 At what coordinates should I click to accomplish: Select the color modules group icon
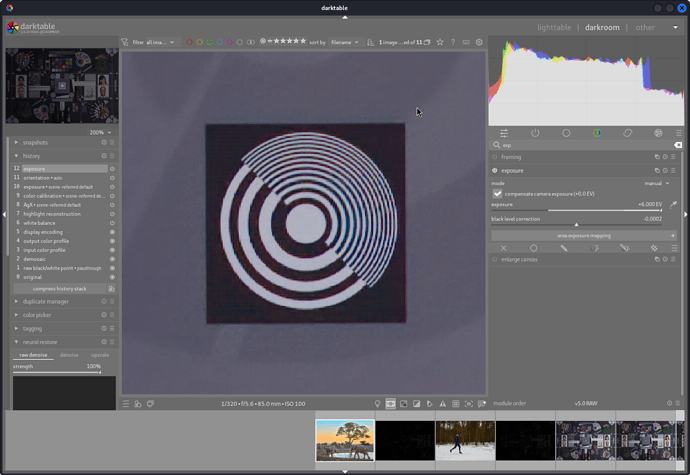pyautogui.click(x=597, y=133)
